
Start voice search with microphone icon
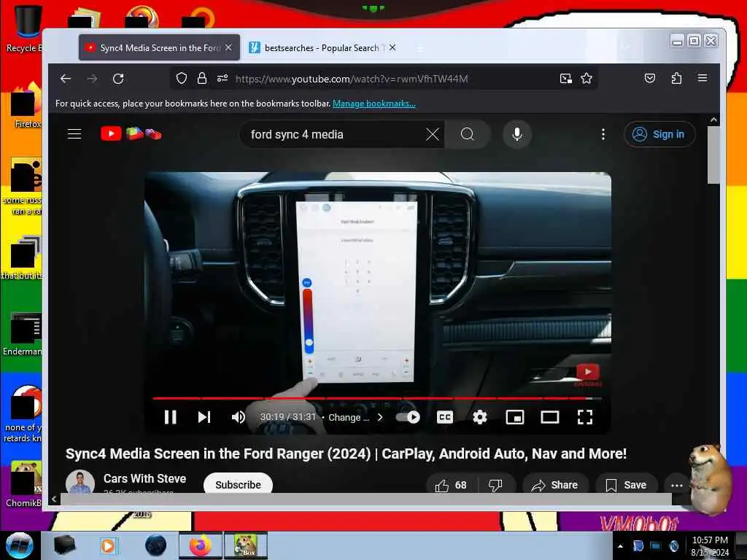[517, 134]
